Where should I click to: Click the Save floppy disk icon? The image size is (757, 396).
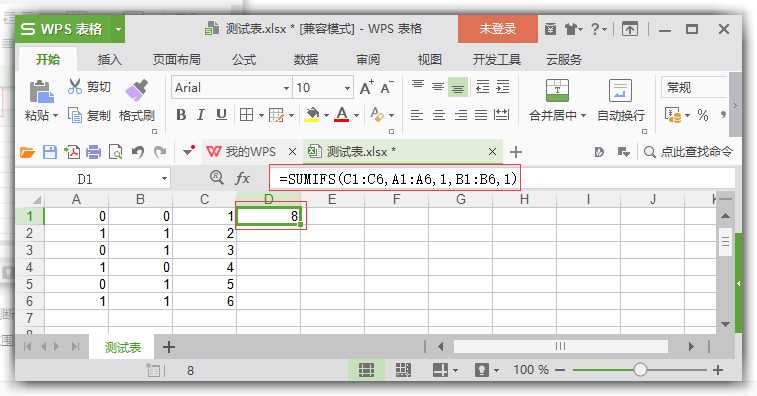pyautogui.click(x=50, y=153)
